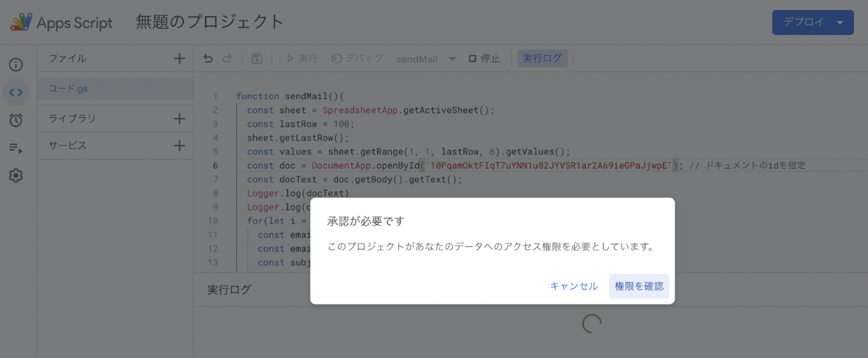
Task: Open the Executions list icon
Action: tap(16, 148)
